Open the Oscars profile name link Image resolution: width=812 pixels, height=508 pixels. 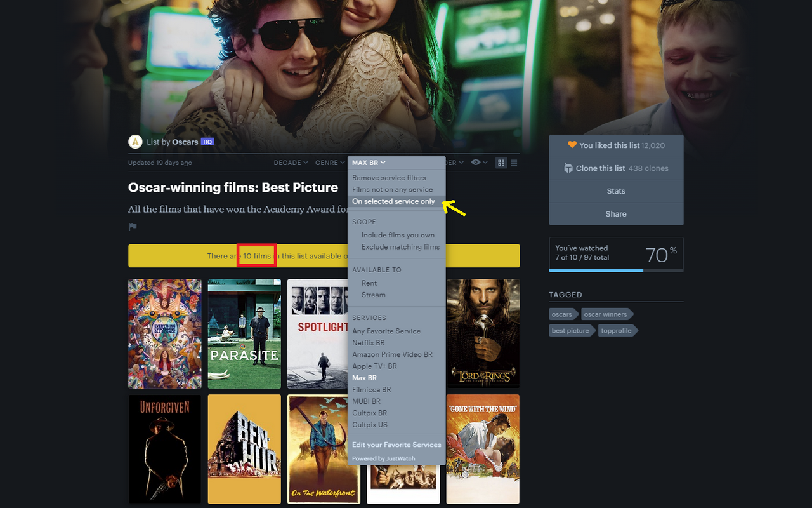pyautogui.click(x=185, y=142)
